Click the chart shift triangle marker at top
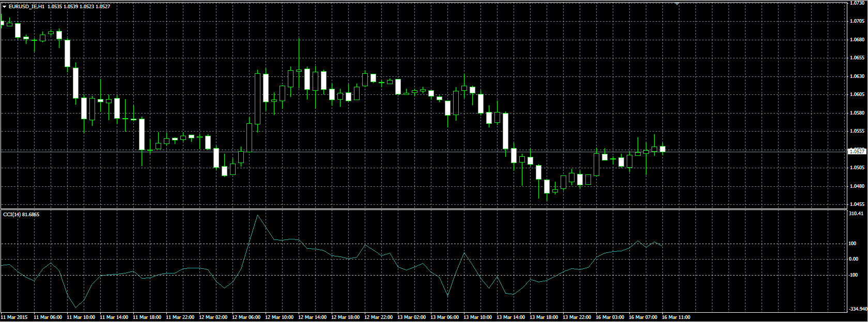The height and width of the screenshot is (322, 868). 677,3
